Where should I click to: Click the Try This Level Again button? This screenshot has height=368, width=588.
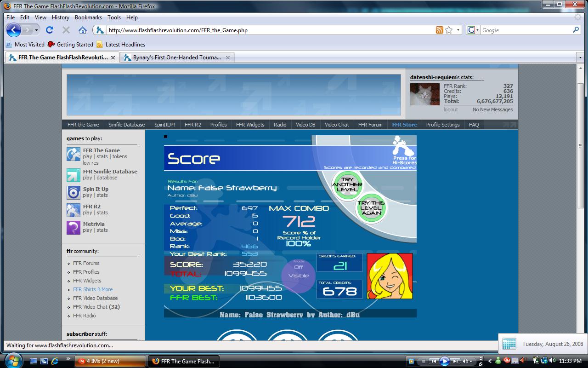coord(371,208)
